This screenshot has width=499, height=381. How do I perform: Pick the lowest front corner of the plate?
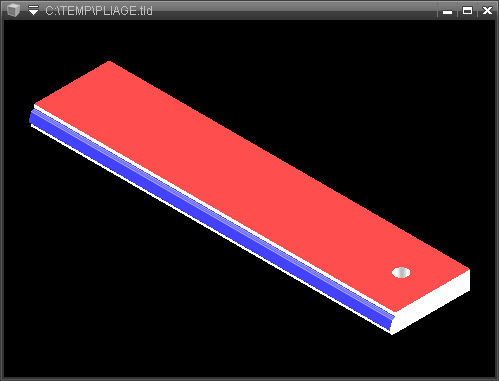pos(392,334)
